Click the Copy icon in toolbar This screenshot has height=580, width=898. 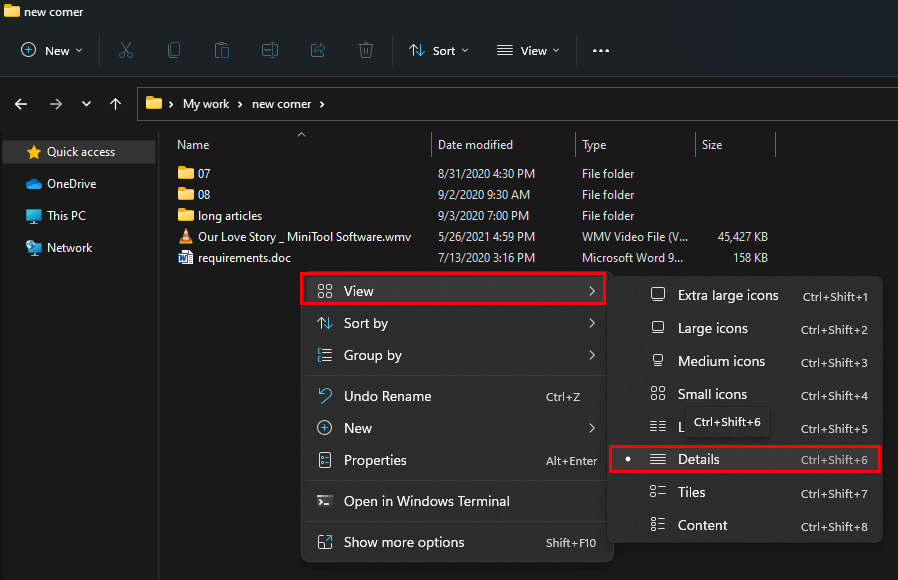[x=174, y=50]
